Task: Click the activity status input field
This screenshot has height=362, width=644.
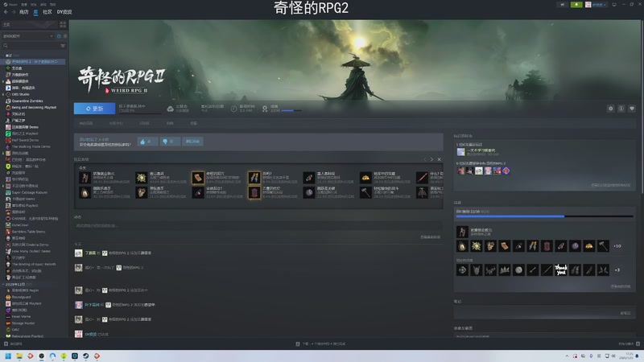Action: point(258,226)
